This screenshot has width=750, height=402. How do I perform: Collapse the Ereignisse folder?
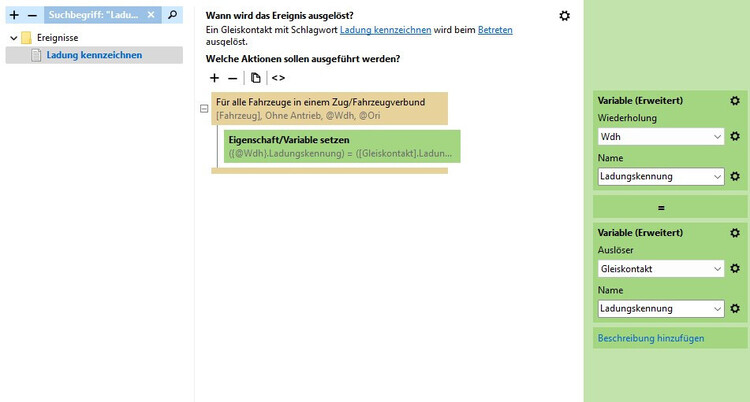[x=13, y=38]
